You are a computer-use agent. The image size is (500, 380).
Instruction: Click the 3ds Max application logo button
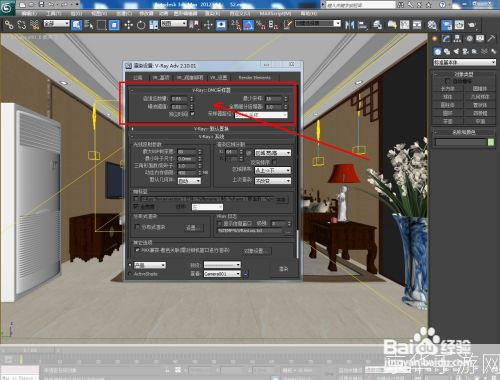click(7, 8)
